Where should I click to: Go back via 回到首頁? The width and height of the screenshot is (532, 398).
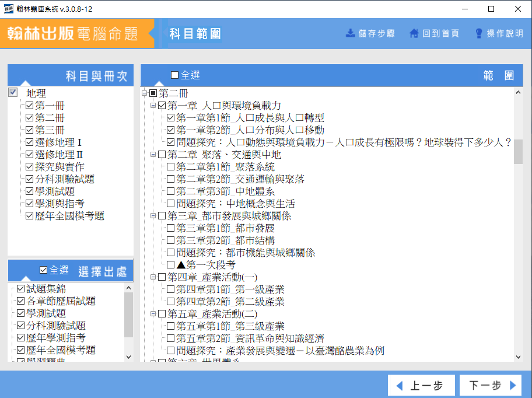tap(434, 33)
